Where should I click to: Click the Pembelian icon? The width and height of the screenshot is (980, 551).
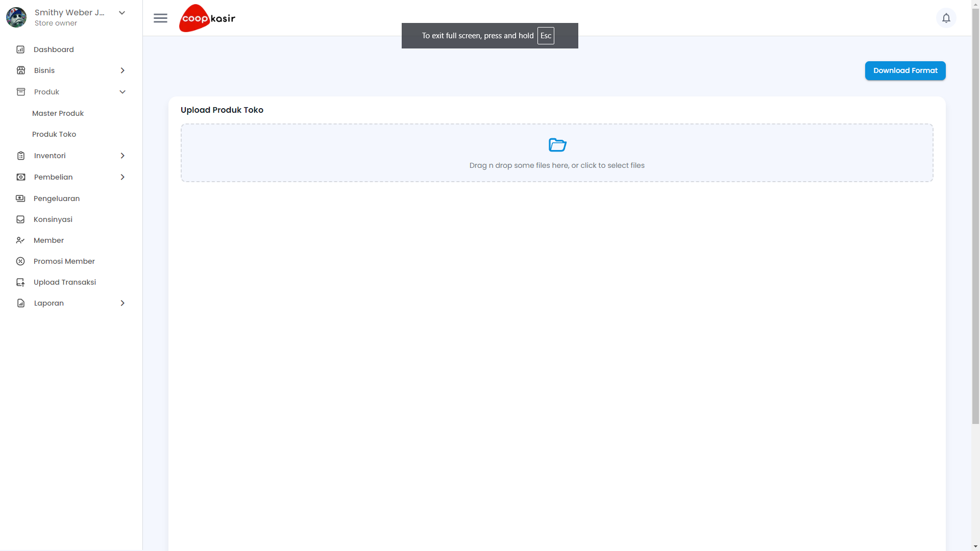(20, 177)
